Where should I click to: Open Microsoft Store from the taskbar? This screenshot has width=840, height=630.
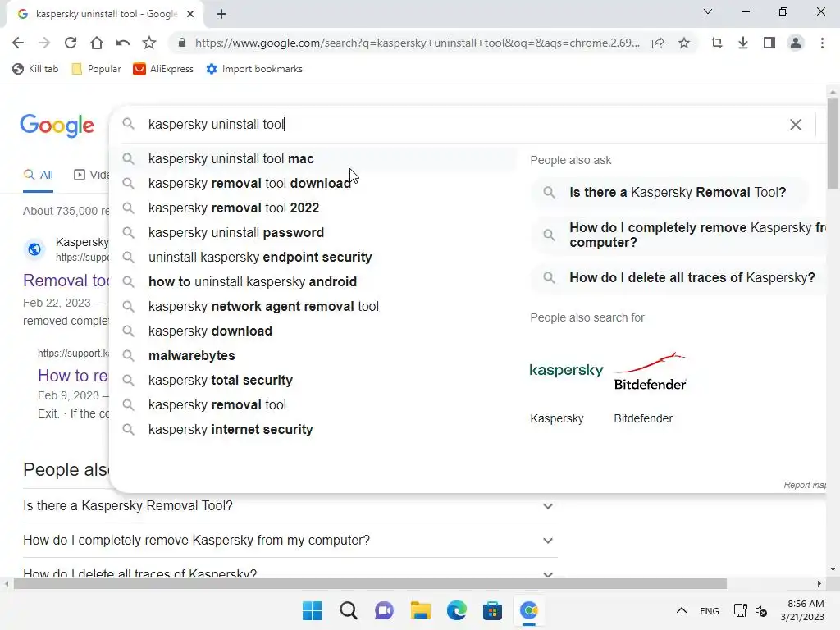492,610
